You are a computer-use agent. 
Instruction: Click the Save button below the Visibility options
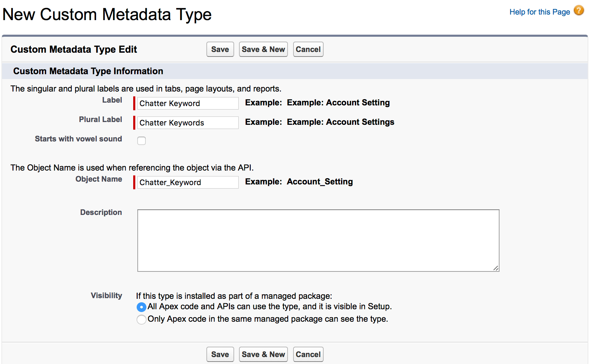[220, 354]
